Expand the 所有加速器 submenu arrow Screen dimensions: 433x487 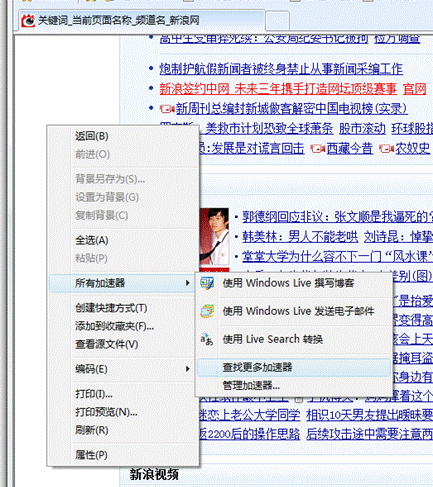point(188,283)
